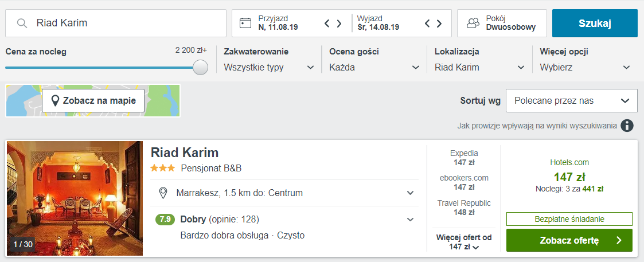Open the arrival date calendar icon

click(245, 23)
